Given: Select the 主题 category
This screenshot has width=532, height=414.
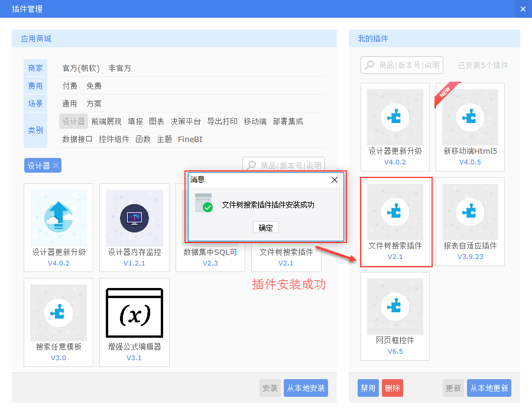Looking at the screenshot, I should coord(164,139).
